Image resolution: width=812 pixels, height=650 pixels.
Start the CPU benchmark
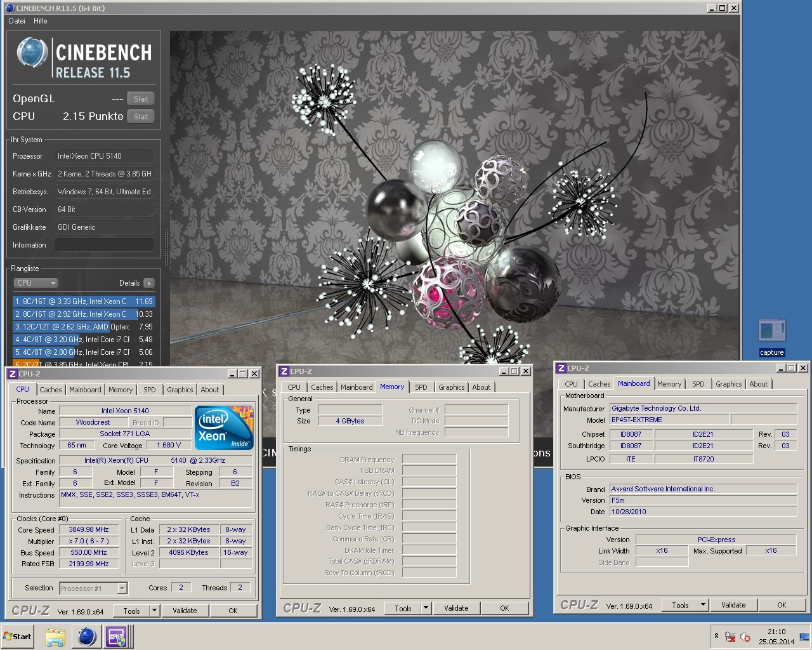pyautogui.click(x=141, y=116)
